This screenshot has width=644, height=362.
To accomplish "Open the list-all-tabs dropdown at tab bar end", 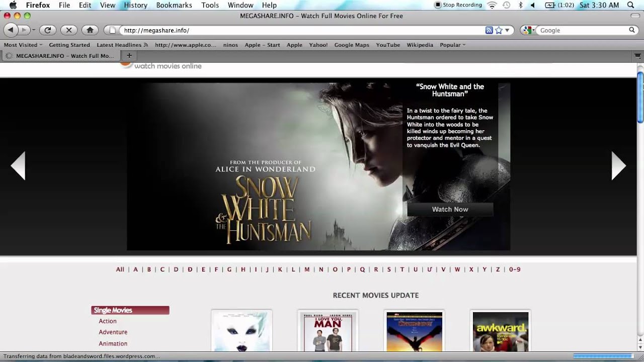I will tap(638, 56).
